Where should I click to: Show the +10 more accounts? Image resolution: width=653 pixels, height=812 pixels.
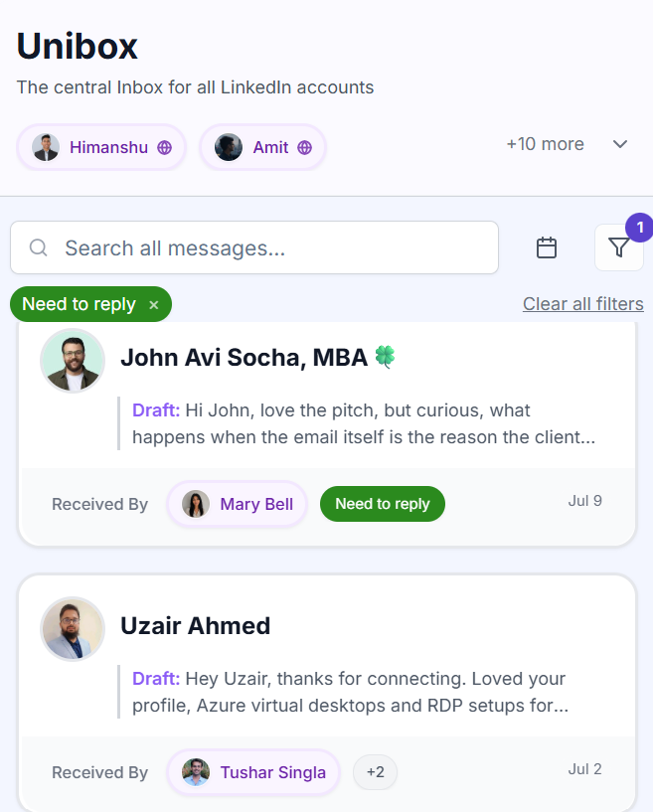(546, 144)
